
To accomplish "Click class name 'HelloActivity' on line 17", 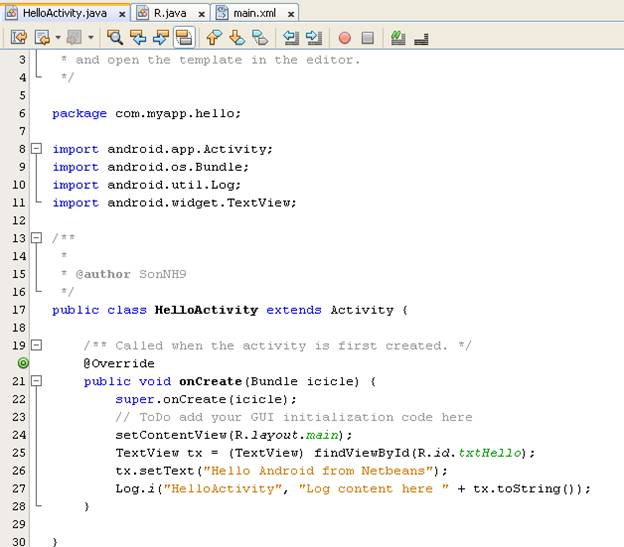I will point(207,310).
